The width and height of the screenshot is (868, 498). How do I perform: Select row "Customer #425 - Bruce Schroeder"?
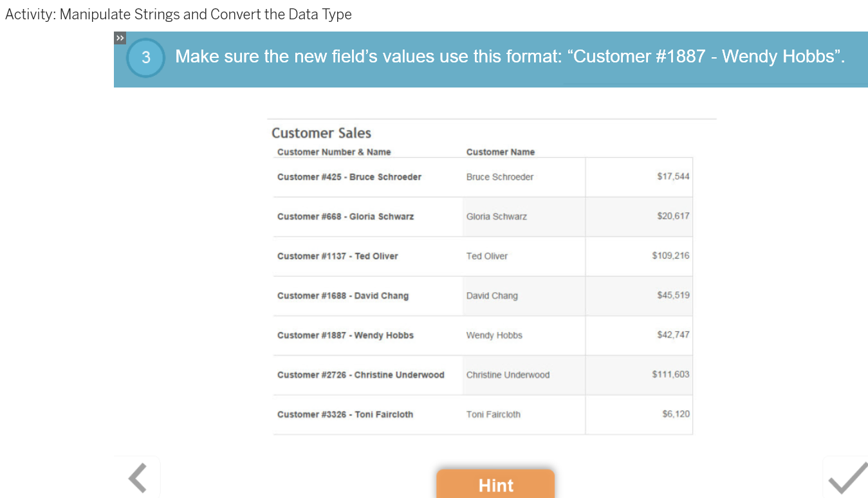click(x=349, y=177)
